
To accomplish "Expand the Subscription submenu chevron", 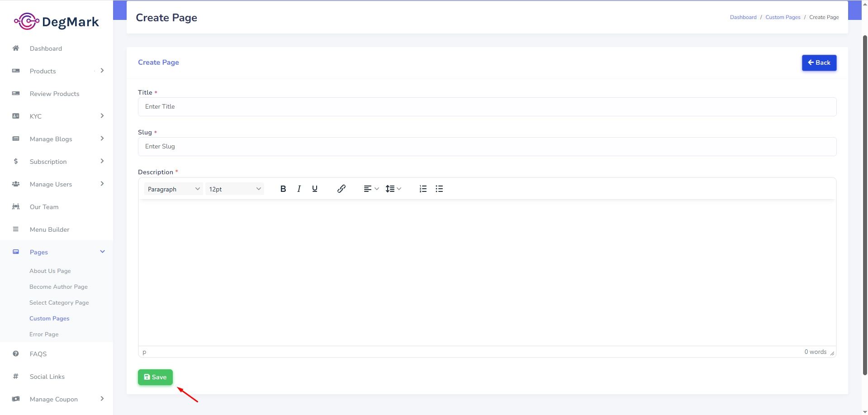I will pos(102,161).
